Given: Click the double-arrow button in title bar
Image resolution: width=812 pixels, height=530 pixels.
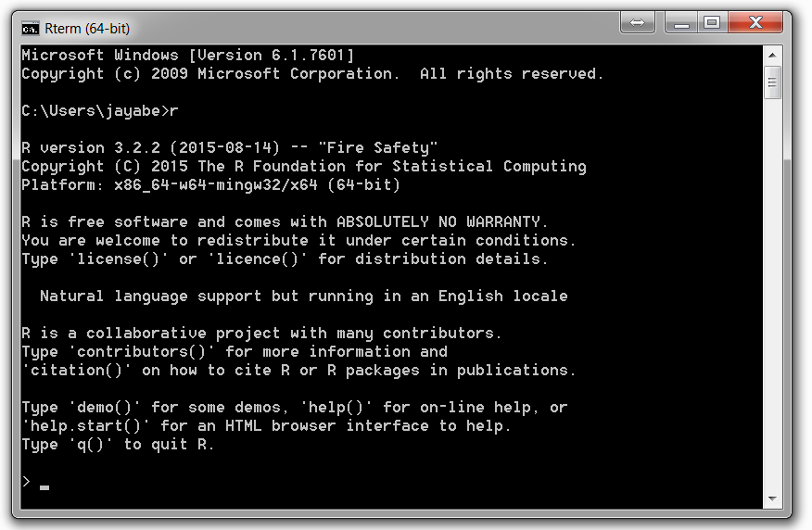Looking at the screenshot, I should coord(638,23).
